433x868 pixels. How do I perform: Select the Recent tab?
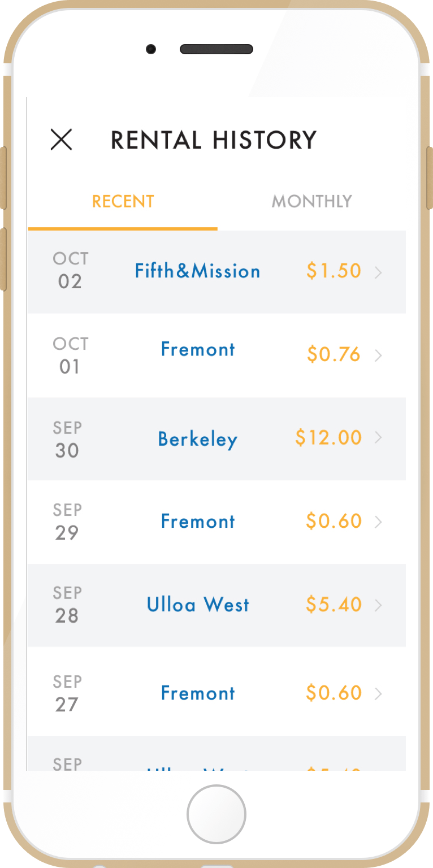[x=123, y=202]
